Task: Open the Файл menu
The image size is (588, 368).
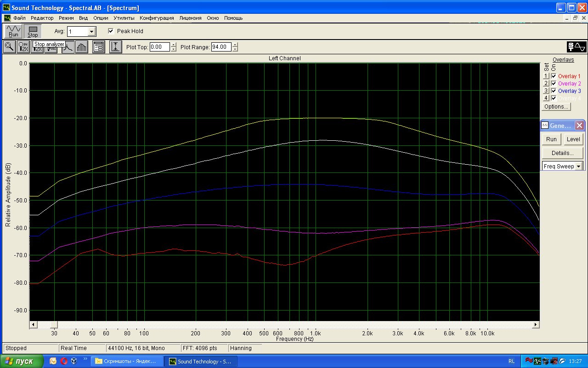Action: pos(19,18)
